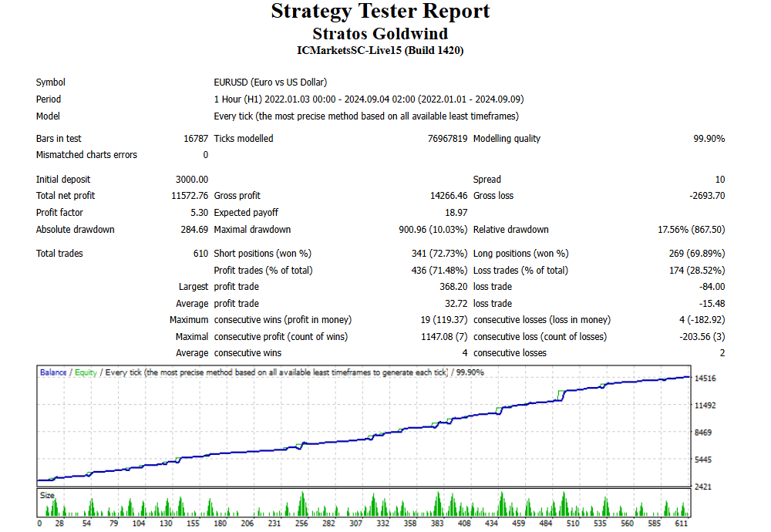This screenshot has width=771, height=532.
Task: Click the 2421 y-axis label
Action: click(x=703, y=487)
